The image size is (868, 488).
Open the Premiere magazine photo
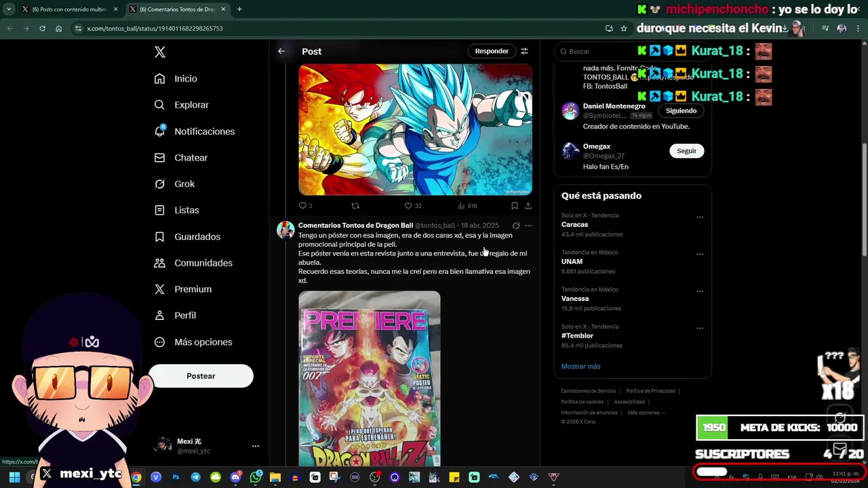[x=369, y=378]
